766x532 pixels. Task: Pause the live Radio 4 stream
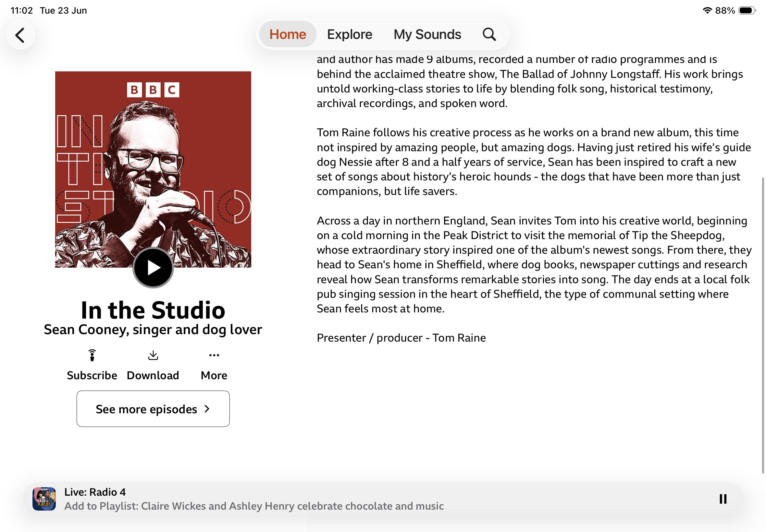[723, 499]
